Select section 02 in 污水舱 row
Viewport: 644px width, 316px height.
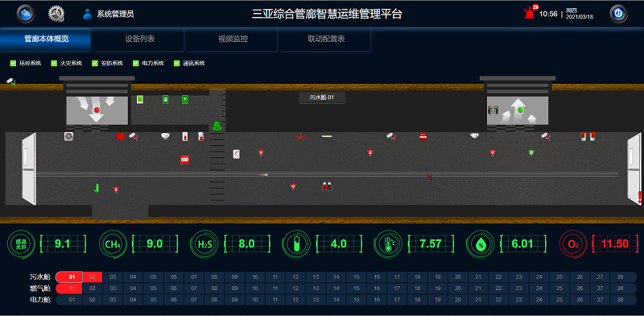click(x=93, y=277)
